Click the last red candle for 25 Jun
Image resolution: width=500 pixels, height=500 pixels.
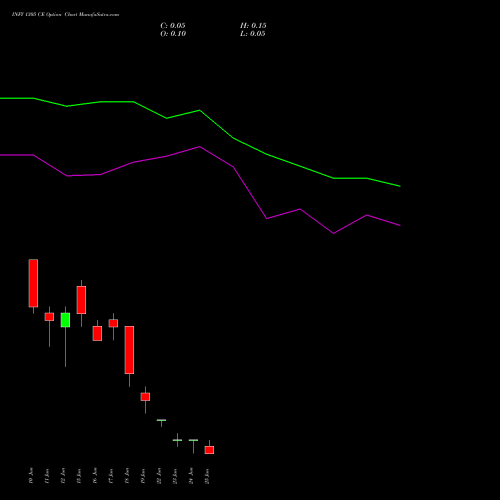point(209,450)
